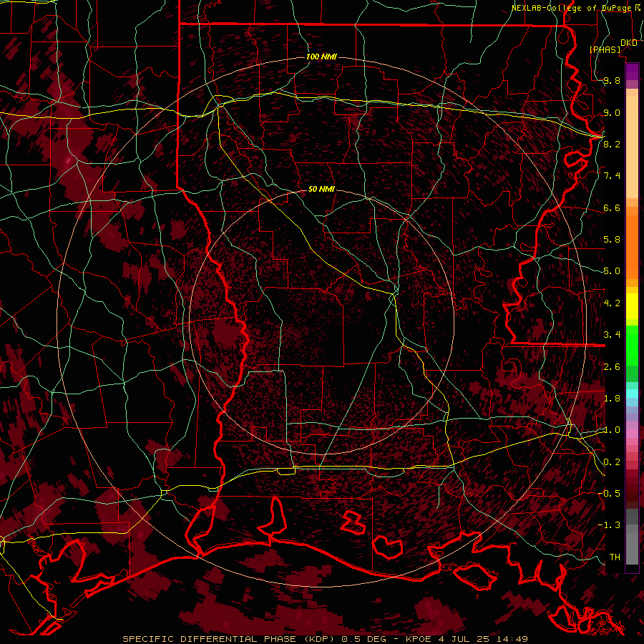The image size is (644, 644).
Task: Click the 5.8 scale value
Action: [612, 240]
